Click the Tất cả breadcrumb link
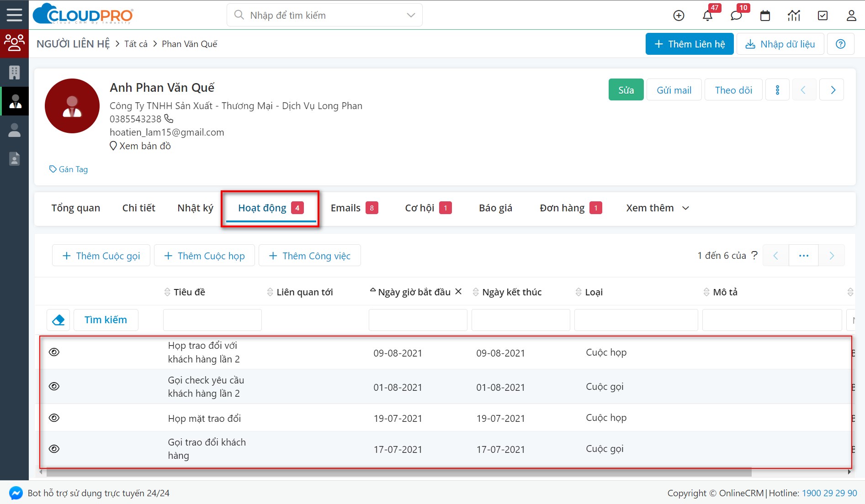Viewport: 865px width, 504px height. point(136,44)
